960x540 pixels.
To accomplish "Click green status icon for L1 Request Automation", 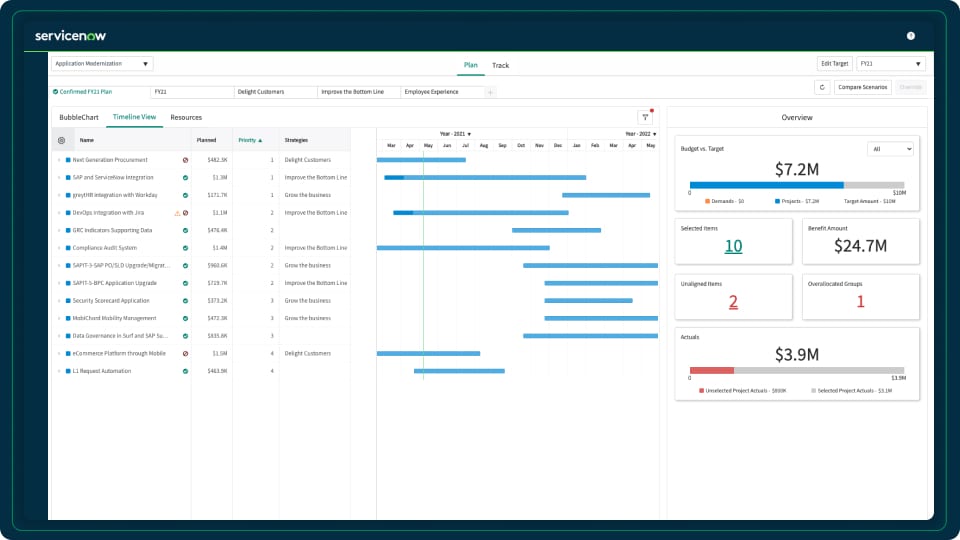I will pos(185,371).
